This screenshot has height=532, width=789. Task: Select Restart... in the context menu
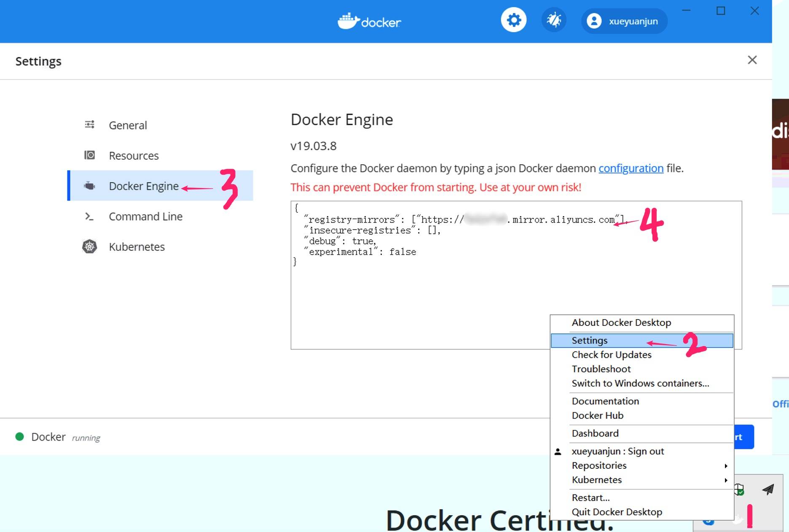[590, 497]
